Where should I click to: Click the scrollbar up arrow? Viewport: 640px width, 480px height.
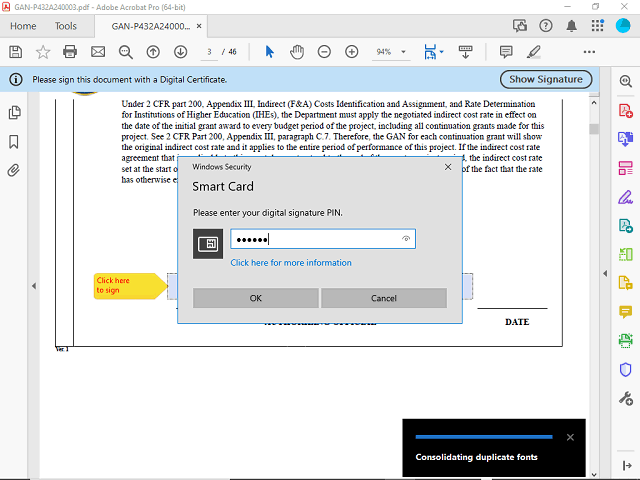[x=594, y=103]
